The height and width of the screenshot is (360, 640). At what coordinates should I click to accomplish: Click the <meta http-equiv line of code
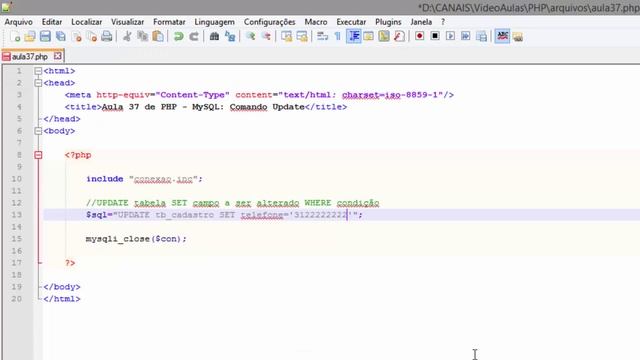[x=259, y=95]
